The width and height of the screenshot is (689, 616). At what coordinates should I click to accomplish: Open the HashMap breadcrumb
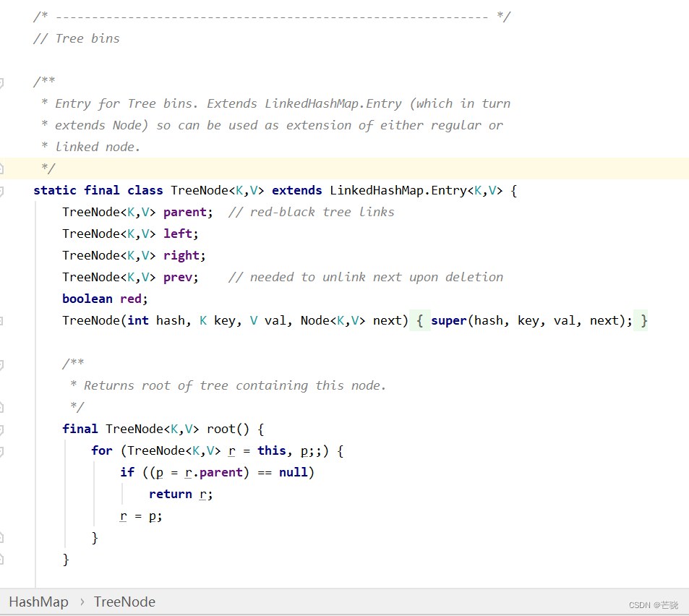[38, 602]
